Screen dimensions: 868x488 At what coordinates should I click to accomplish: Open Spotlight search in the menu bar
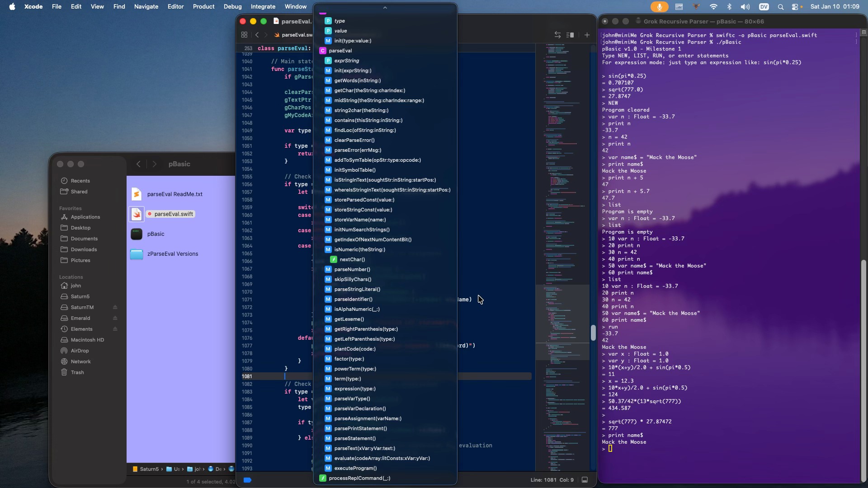tap(781, 6)
